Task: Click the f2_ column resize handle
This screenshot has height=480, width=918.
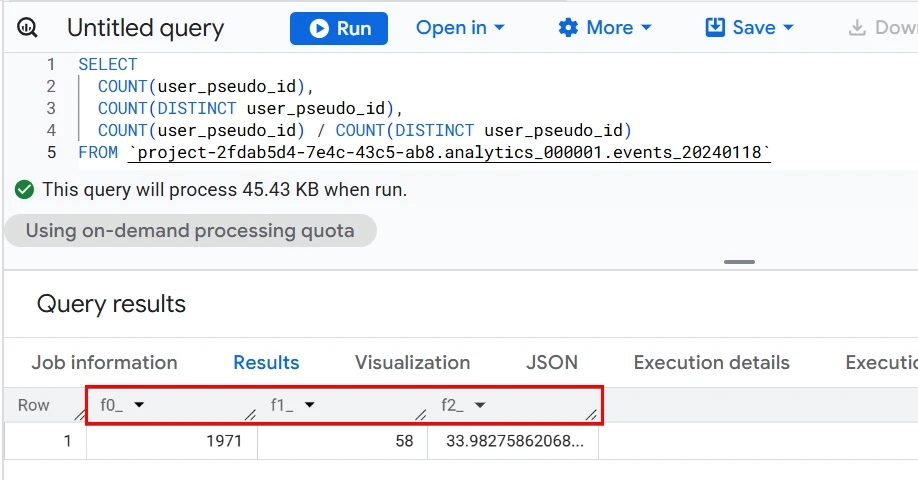Action: click(x=591, y=414)
